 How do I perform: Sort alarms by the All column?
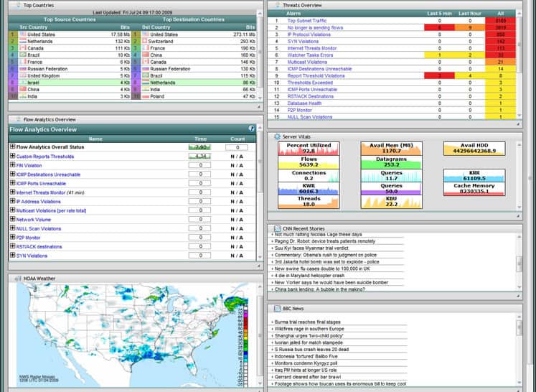pos(500,14)
